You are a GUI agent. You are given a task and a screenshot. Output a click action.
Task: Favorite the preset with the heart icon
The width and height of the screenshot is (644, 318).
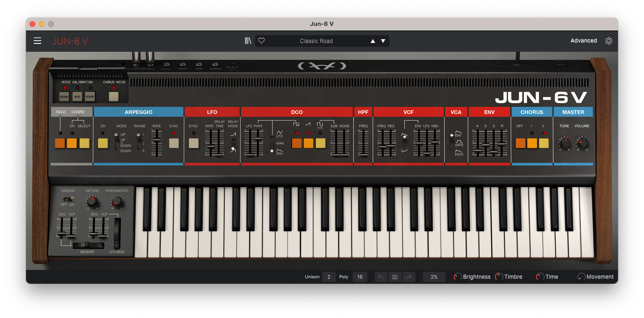point(261,41)
